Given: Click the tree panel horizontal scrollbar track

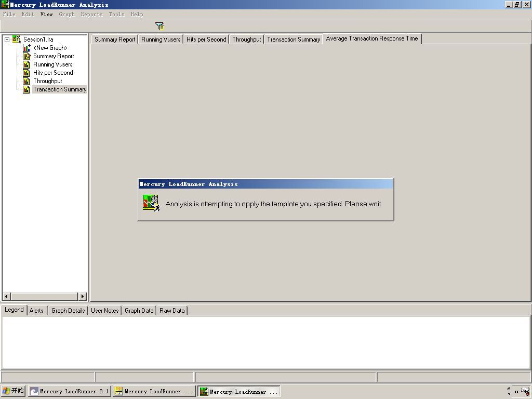Looking at the screenshot, I should tap(45, 296).
